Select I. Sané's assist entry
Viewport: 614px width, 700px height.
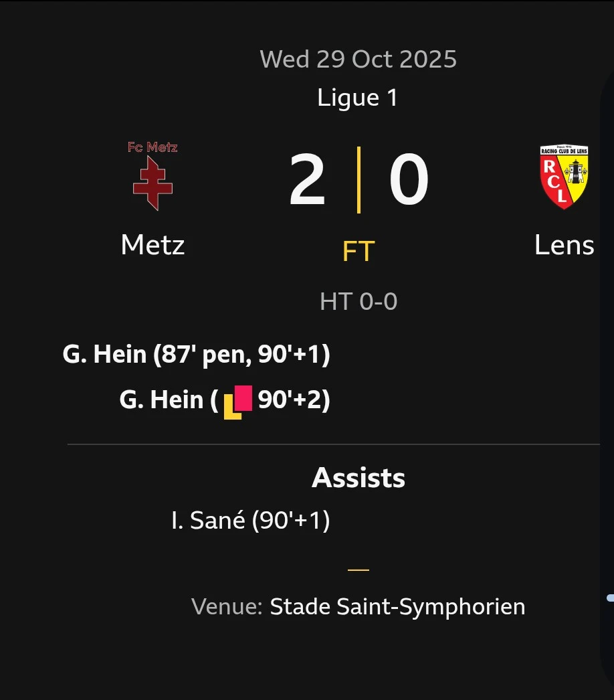coord(251,521)
